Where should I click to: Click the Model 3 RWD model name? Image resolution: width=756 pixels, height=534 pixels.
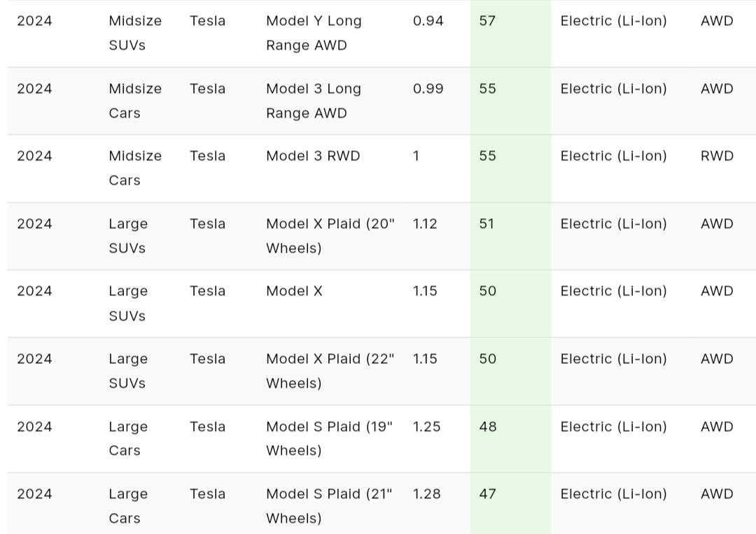tap(313, 156)
